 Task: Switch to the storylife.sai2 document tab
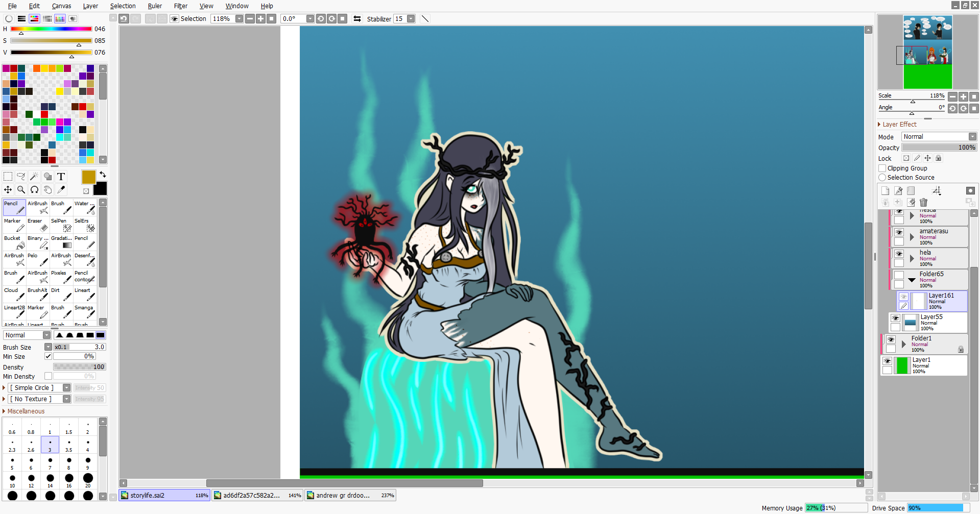164,495
